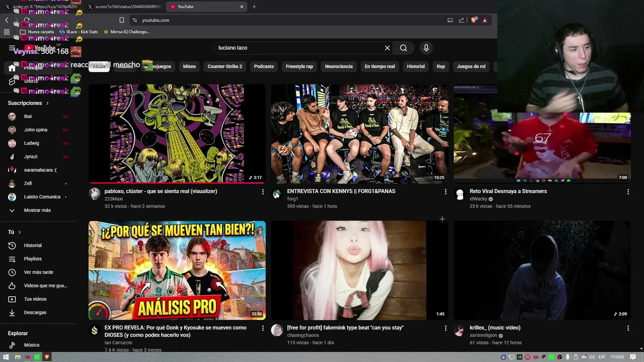Open the Historial sidebar entry
Image resolution: width=644 pixels, height=362 pixels.
33,245
